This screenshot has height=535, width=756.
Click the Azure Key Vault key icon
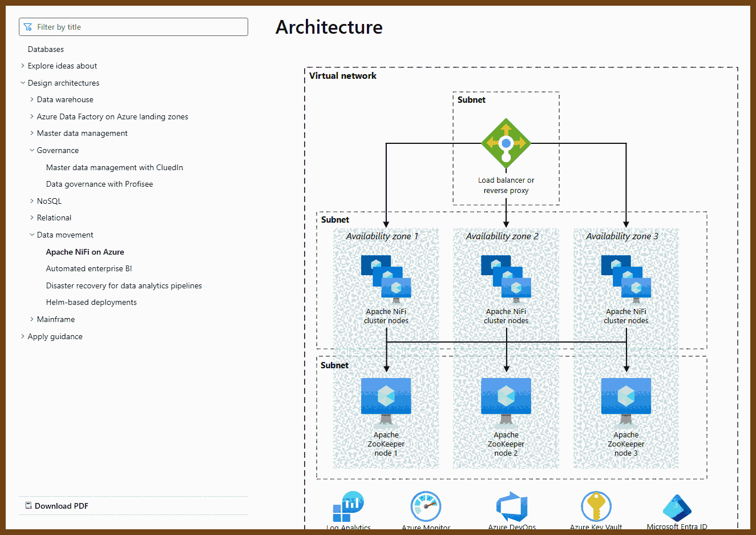click(x=596, y=506)
